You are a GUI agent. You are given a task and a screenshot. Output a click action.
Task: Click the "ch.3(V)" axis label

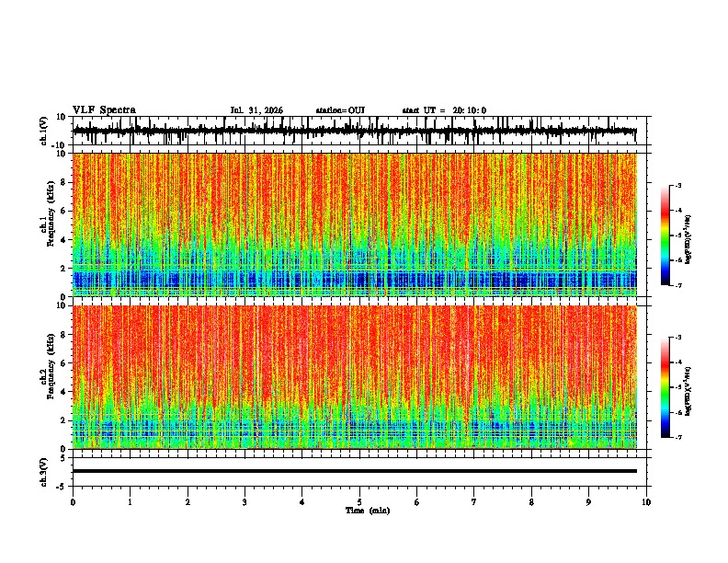point(44,472)
